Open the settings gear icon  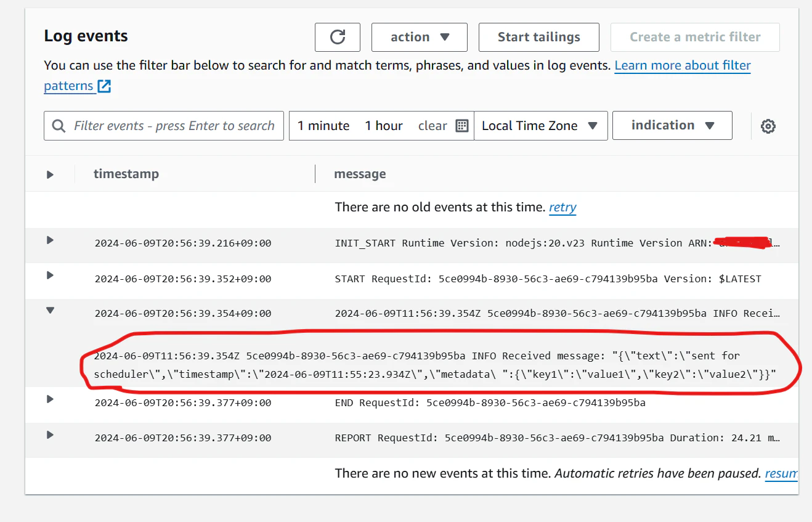(768, 126)
